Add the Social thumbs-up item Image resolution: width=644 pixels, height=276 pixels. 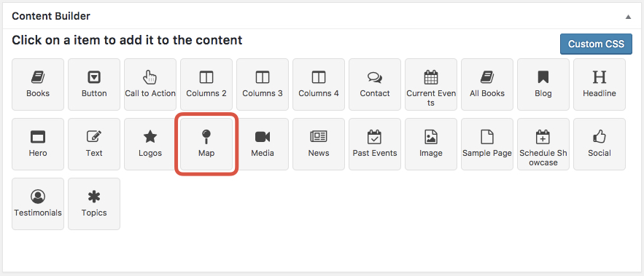(x=600, y=144)
